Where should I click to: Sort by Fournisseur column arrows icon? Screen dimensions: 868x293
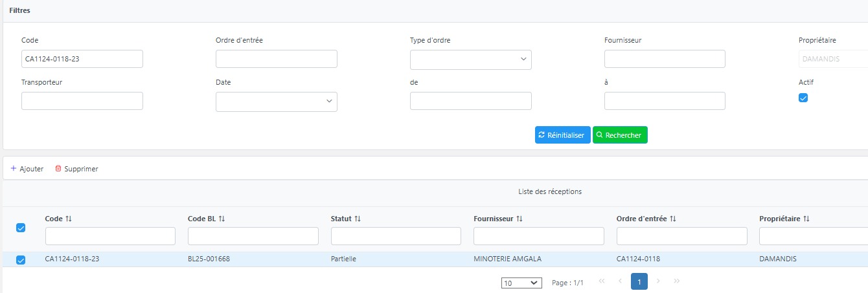coord(520,219)
